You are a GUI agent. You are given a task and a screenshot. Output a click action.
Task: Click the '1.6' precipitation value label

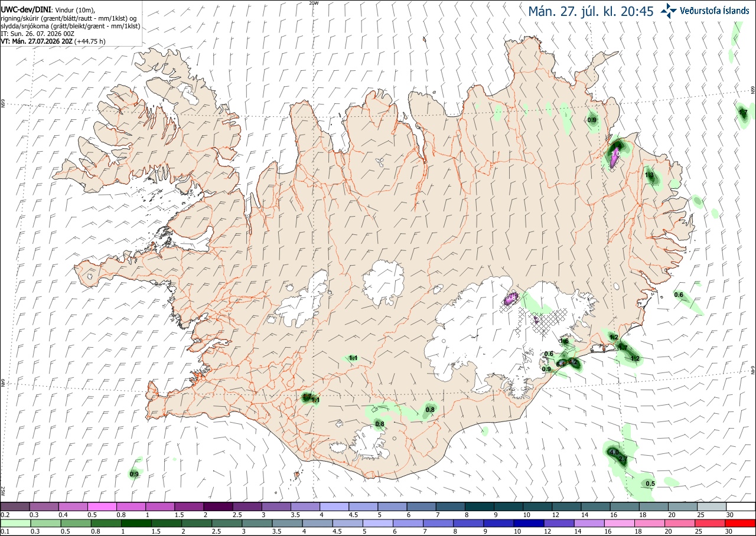coord(564,341)
